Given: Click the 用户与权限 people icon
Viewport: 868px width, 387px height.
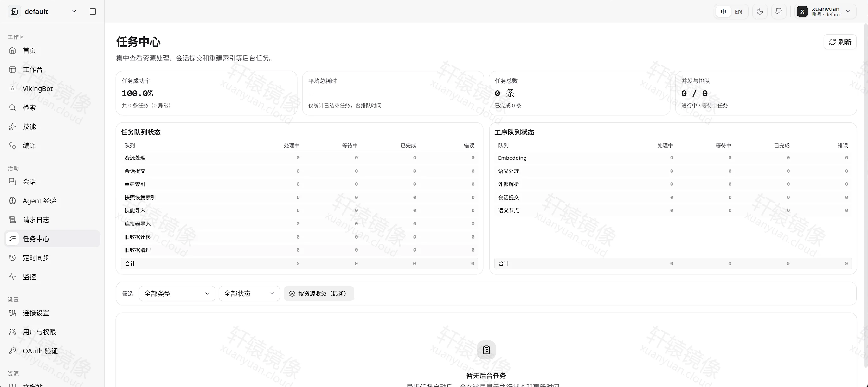Looking at the screenshot, I should click(12, 332).
